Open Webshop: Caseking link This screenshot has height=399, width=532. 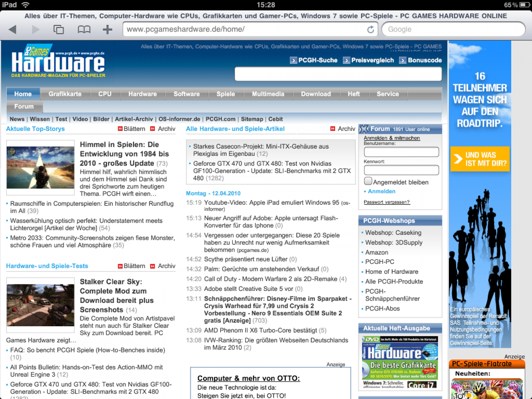click(x=393, y=233)
